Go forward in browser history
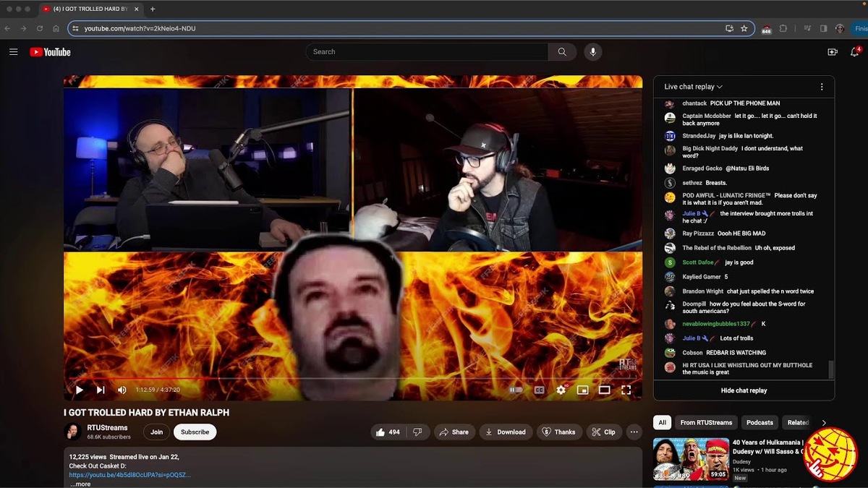The image size is (868, 488). (x=23, y=28)
